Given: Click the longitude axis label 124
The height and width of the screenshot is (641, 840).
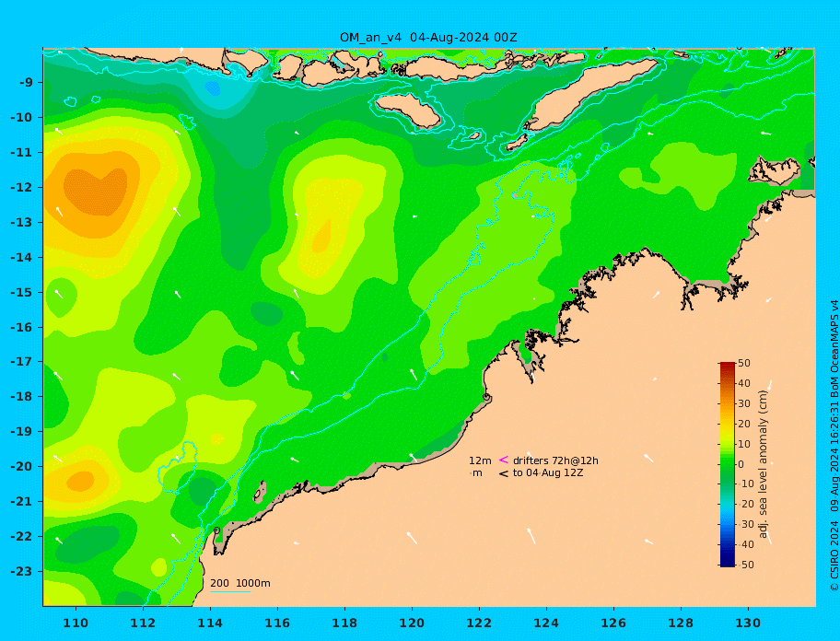Looking at the screenshot, I should click(546, 623).
